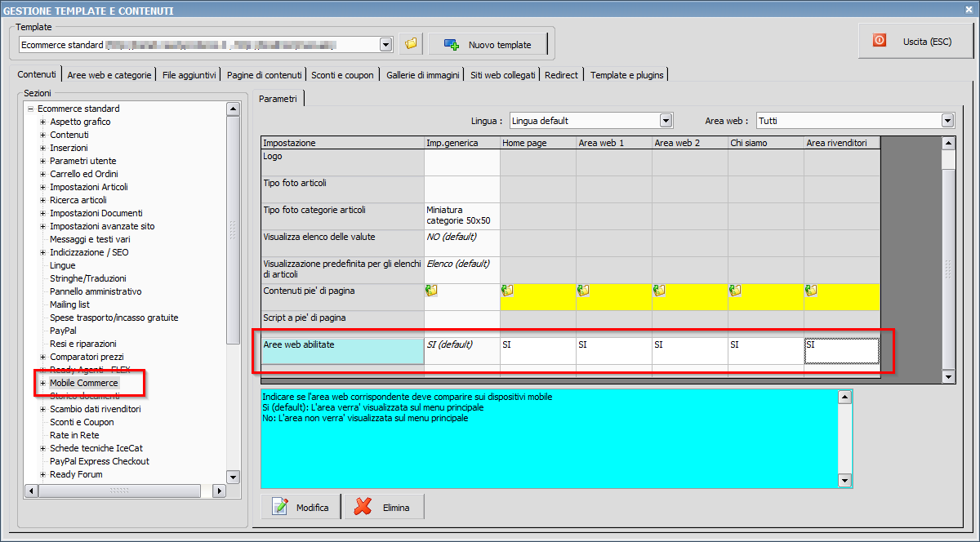This screenshot has width=980, height=542.
Task: Open the Lingua dropdown
Action: pyautogui.click(x=666, y=121)
